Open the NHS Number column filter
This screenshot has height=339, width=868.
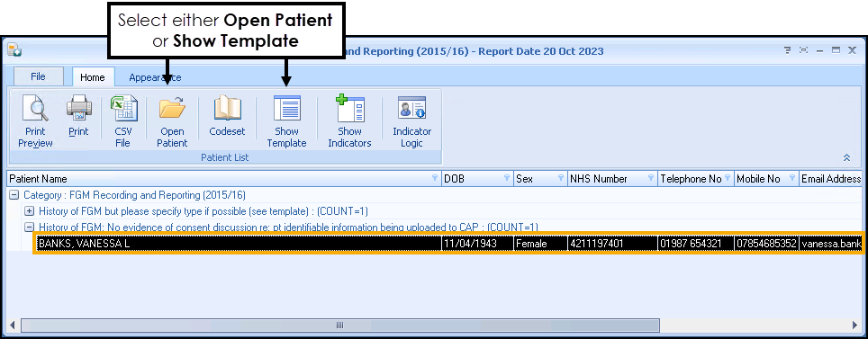point(650,178)
